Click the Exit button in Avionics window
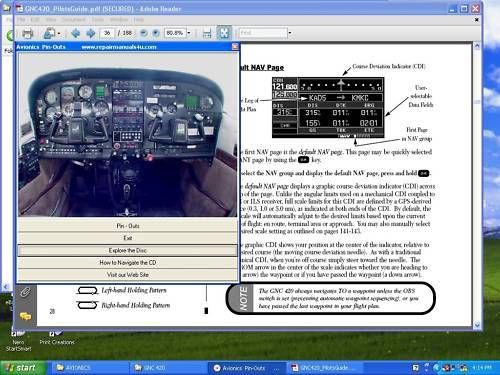The height and width of the screenshot is (375, 500). coord(128,238)
